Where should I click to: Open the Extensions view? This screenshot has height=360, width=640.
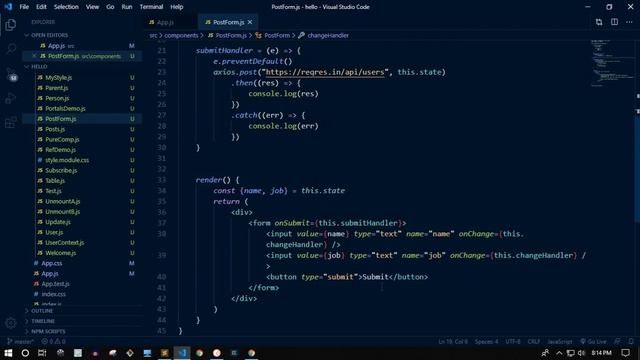[11, 122]
